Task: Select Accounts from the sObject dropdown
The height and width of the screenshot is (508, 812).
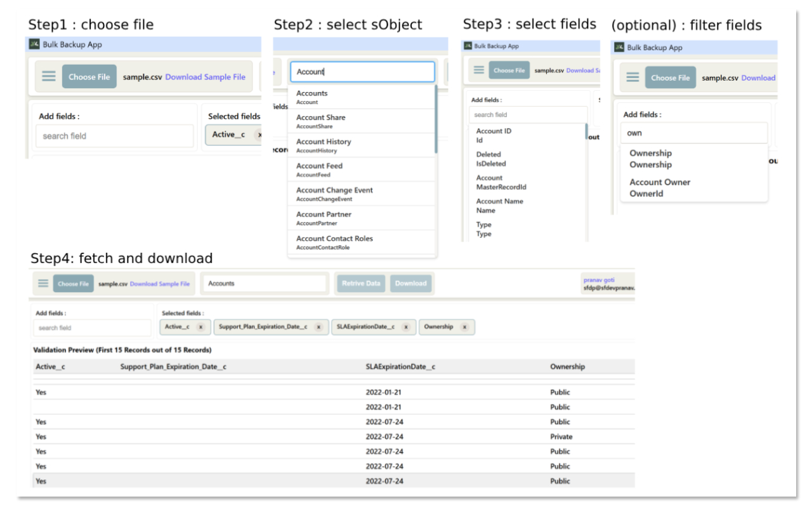Action: (361, 97)
